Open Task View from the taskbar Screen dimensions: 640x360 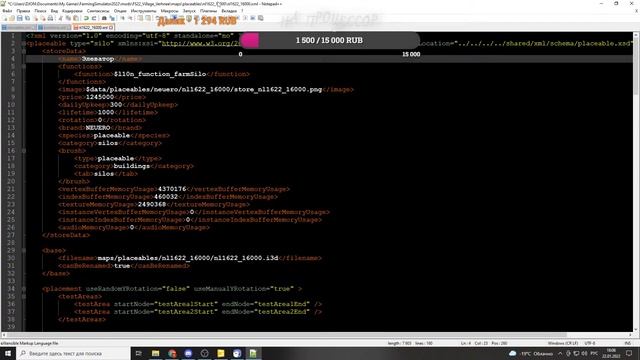coord(139,353)
